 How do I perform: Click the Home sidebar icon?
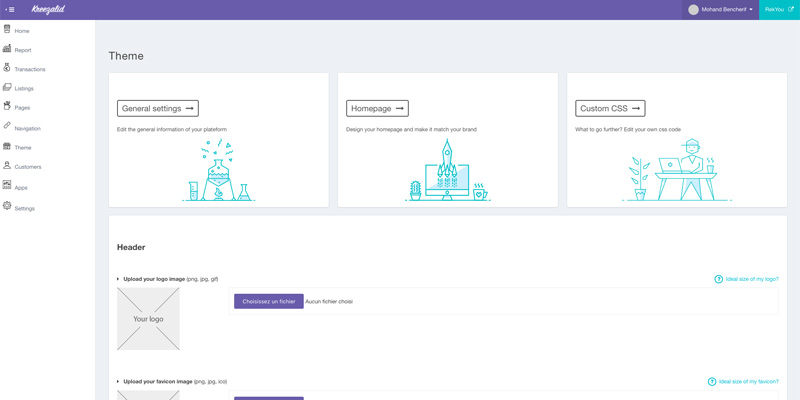pyautogui.click(x=7, y=29)
